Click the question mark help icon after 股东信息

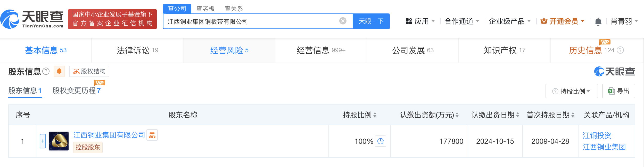click(x=46, y=72)
